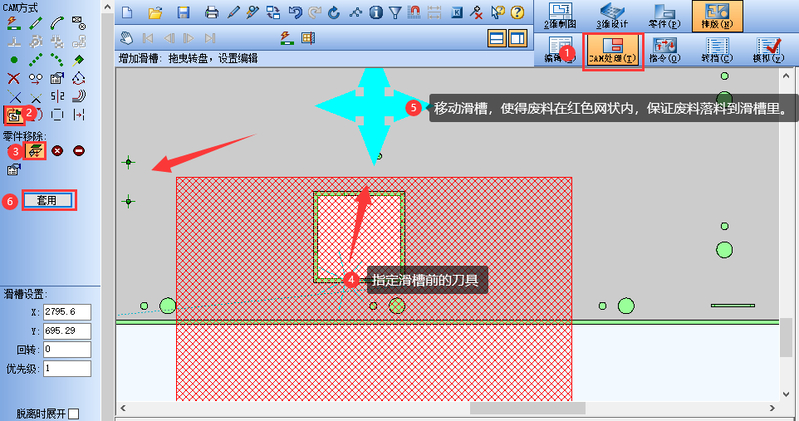Select the green line punch tool

click(x=35, y=23)
